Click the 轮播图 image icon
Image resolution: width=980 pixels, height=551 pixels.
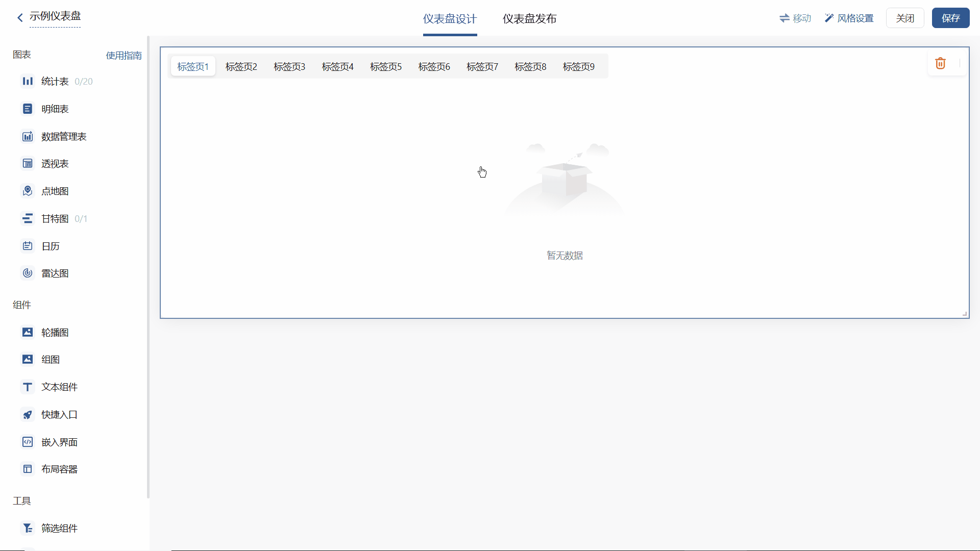tap(28, 332)
